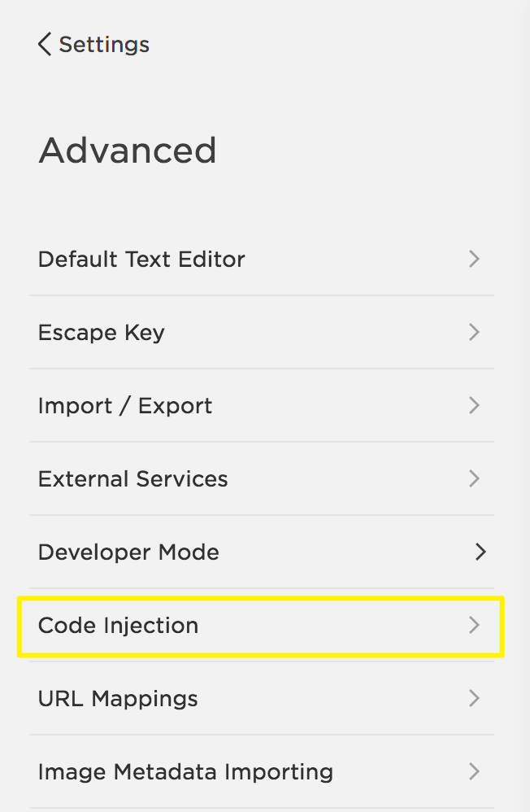Click the Advanced panel heading
This screenshot has height=812, width=530.
[x=128, y=151]
